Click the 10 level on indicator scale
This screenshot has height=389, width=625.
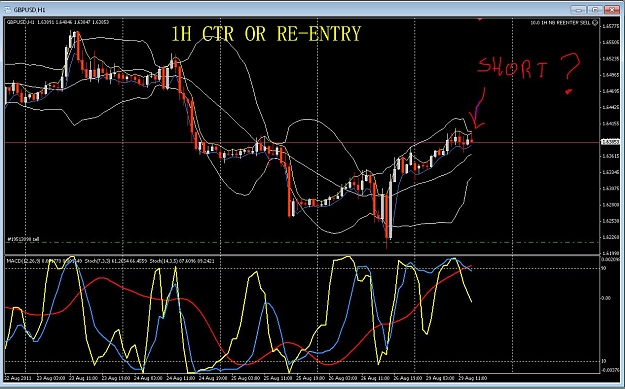[x=603, y=361]
